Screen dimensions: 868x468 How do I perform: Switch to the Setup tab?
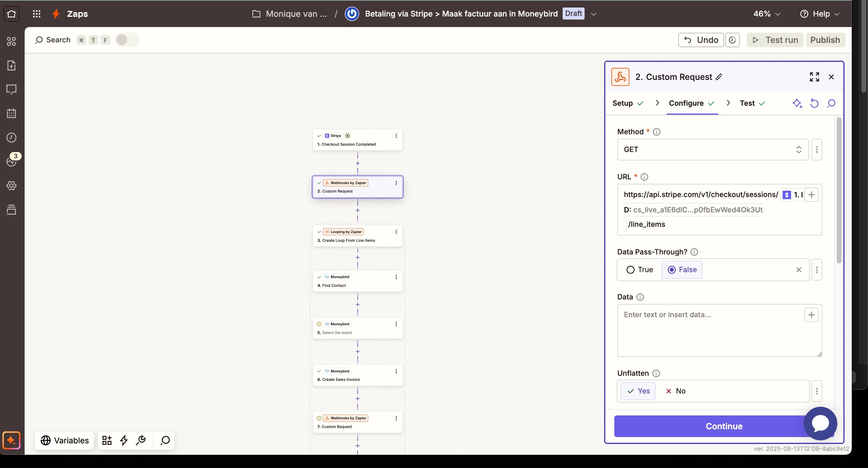tap(628, 103)
